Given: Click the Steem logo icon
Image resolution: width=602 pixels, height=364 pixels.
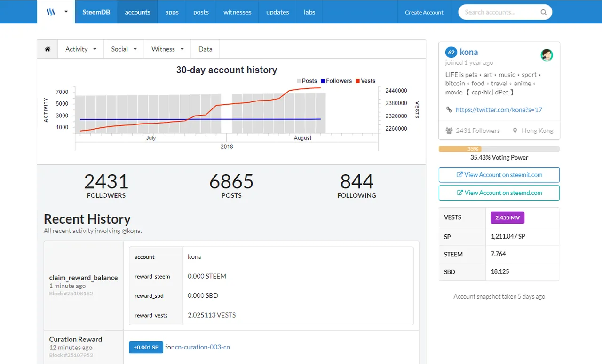Looking at the screenshot, I should (51, 12).
